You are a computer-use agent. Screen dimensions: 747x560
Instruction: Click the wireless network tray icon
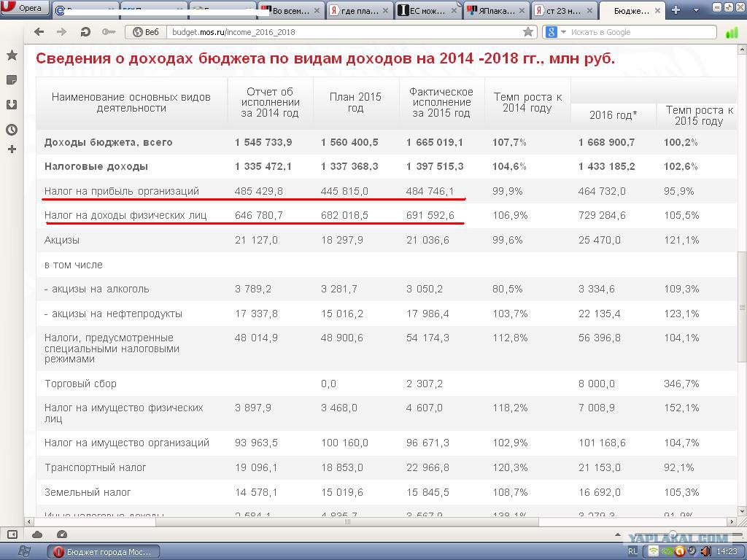pos(653,551)
